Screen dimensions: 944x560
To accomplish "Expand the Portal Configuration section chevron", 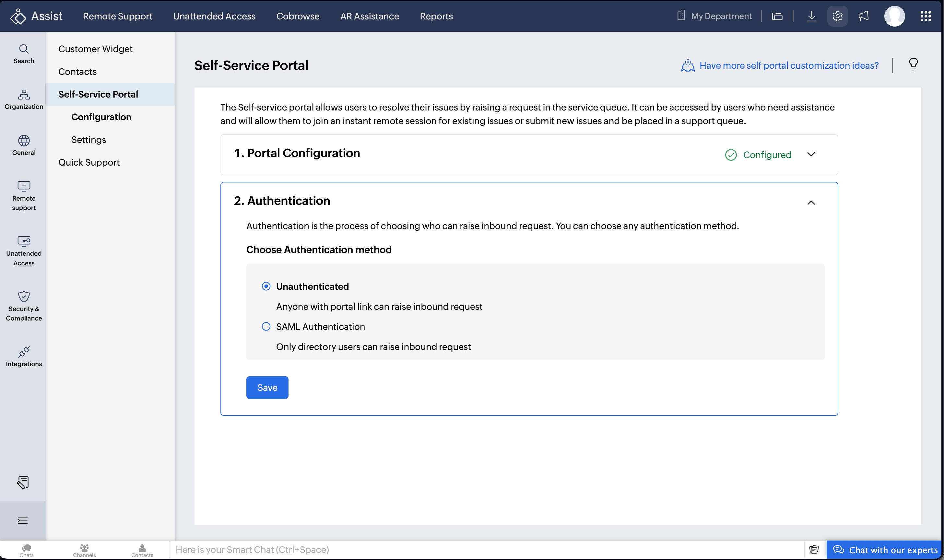I will pyautogui.click(x=811, y=154).
